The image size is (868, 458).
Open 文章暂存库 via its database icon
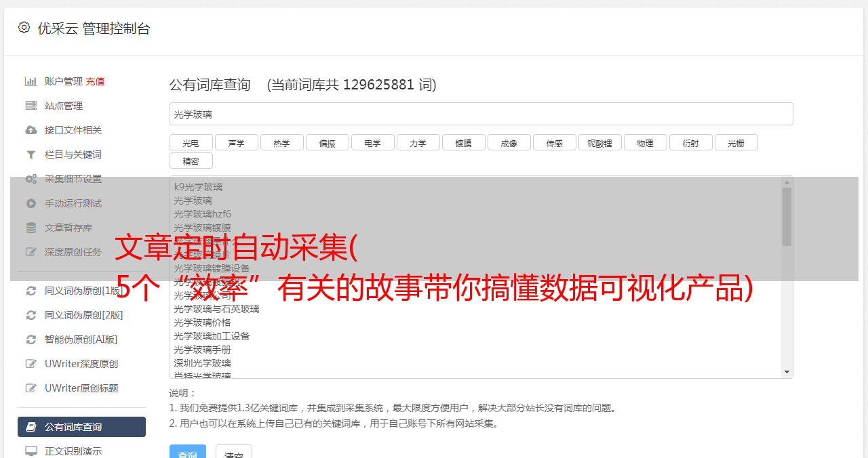click(31, 228)
